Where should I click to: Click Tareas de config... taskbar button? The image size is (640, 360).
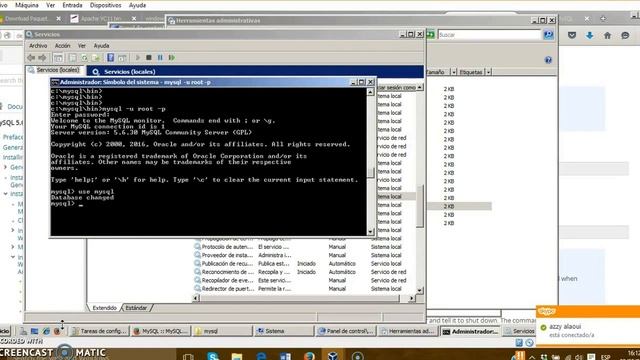(99, 331)
